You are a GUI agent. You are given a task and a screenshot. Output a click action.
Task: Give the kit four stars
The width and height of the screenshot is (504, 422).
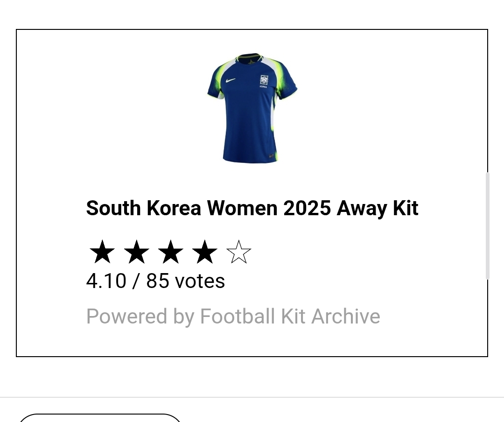click(x=204, y=253)
